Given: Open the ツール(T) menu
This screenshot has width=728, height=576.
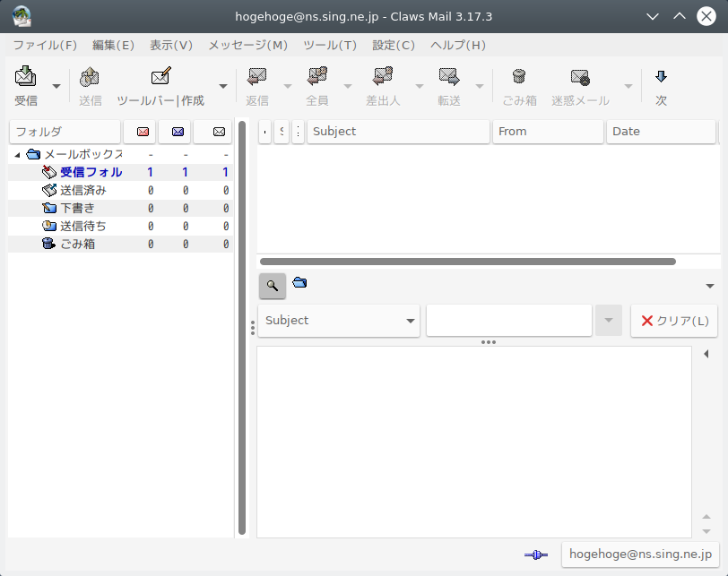Looking at the screenshot, I should [330, 45].
